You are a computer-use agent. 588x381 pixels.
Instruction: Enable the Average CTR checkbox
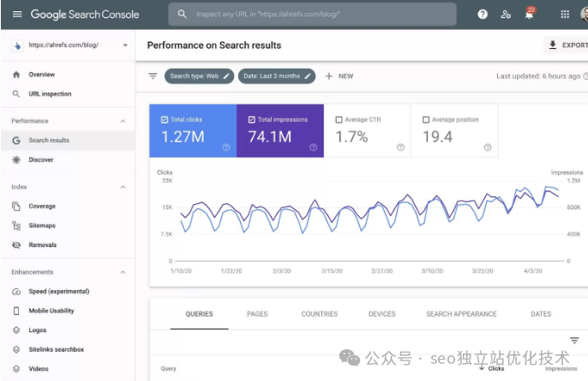click(x=339, y=120)
